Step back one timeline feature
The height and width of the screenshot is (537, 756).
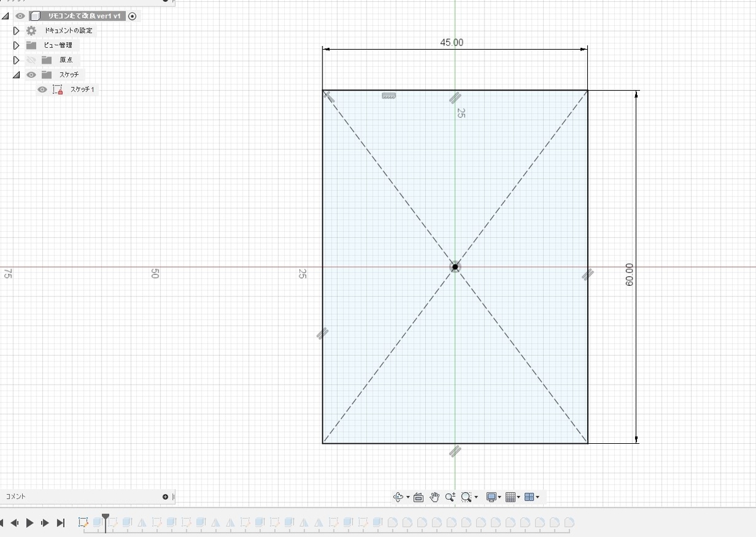[14, 523]
